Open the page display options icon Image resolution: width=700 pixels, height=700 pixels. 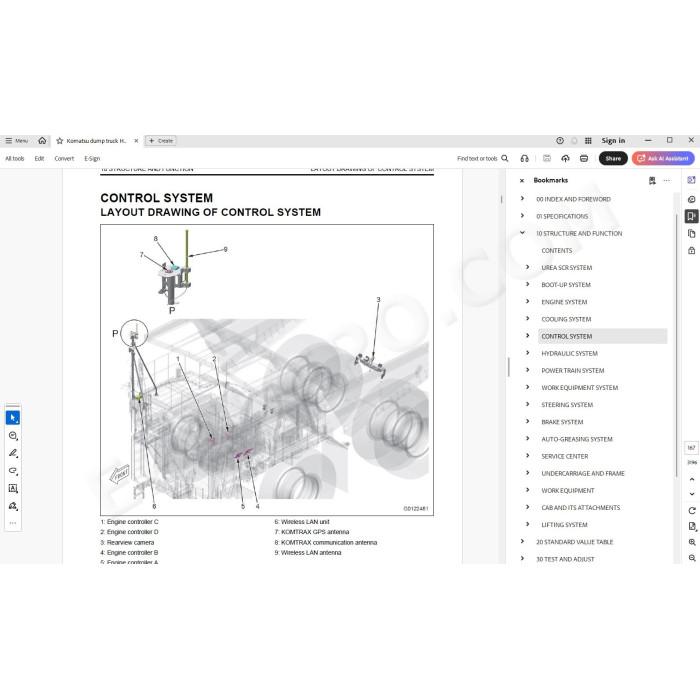click(x=692, y=526)
